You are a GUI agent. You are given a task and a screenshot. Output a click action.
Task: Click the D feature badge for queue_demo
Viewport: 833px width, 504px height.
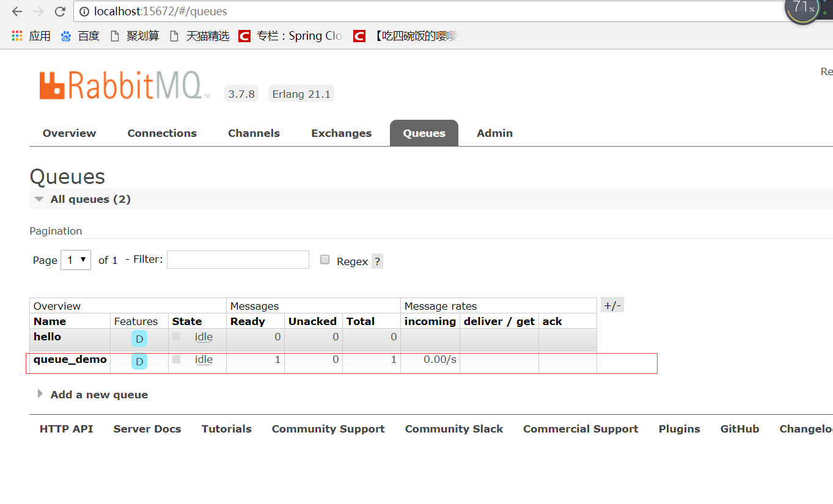[x=139, y=362]
